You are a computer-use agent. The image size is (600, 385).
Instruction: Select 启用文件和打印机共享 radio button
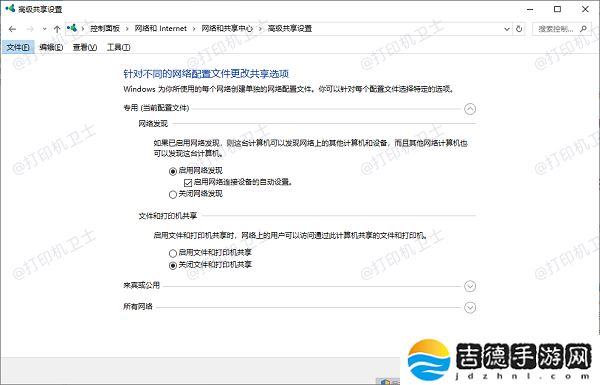pyautogui.click(x=173, y=253)
